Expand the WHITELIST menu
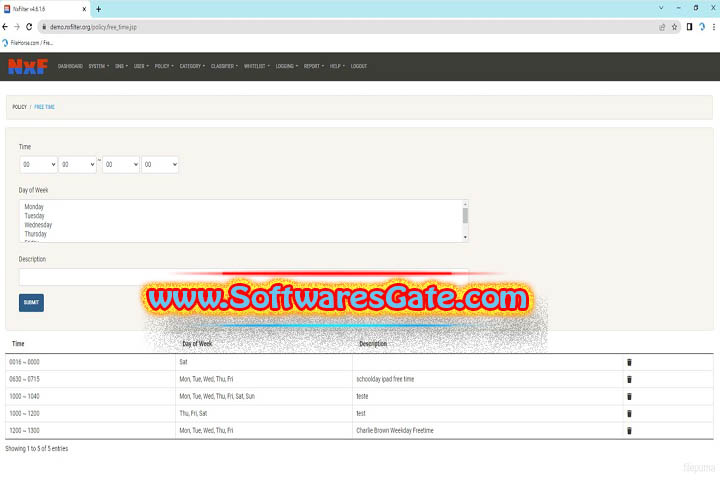Viewport: 720px width, 480px height. [x=257, y=66]
